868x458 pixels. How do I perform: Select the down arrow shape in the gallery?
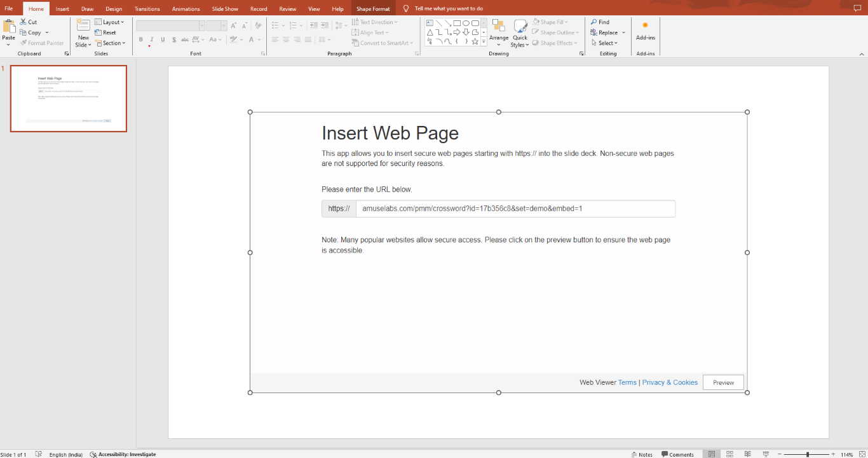[466, 32]
